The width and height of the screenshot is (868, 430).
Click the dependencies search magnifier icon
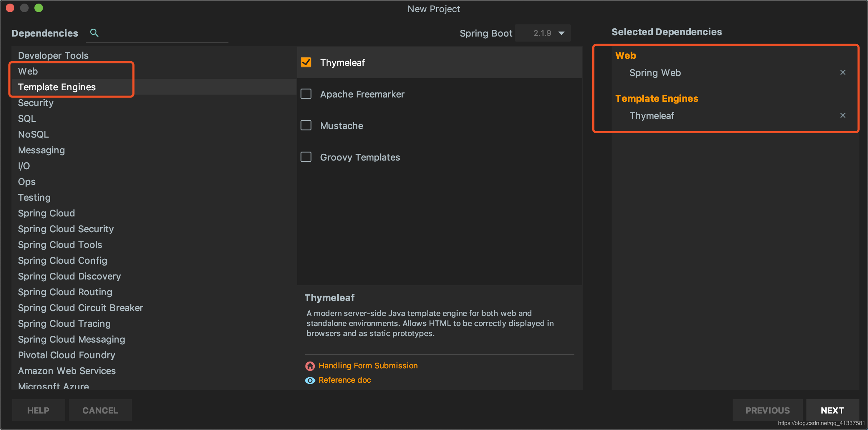pyautogui.click(x=94, y=33)
